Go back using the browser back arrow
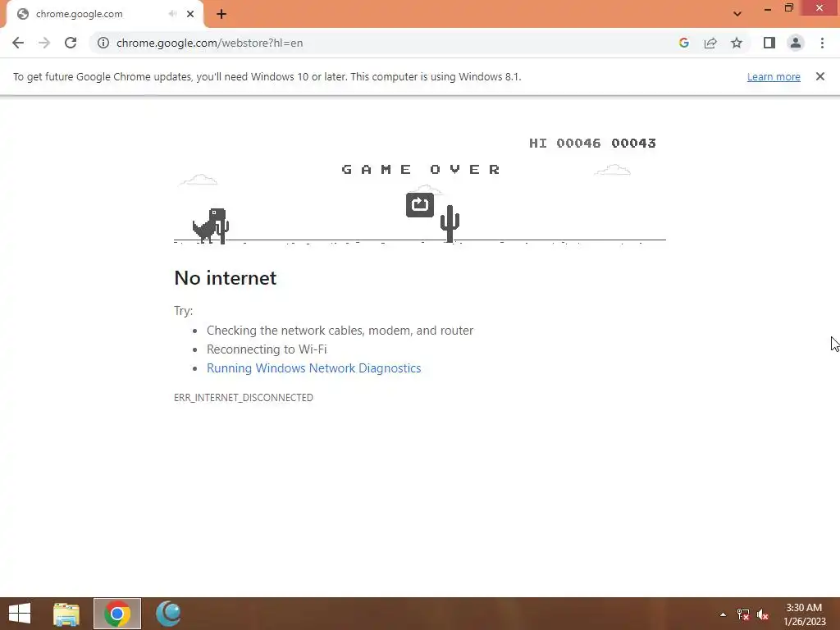The image size is (840, 630). (18, 43)
